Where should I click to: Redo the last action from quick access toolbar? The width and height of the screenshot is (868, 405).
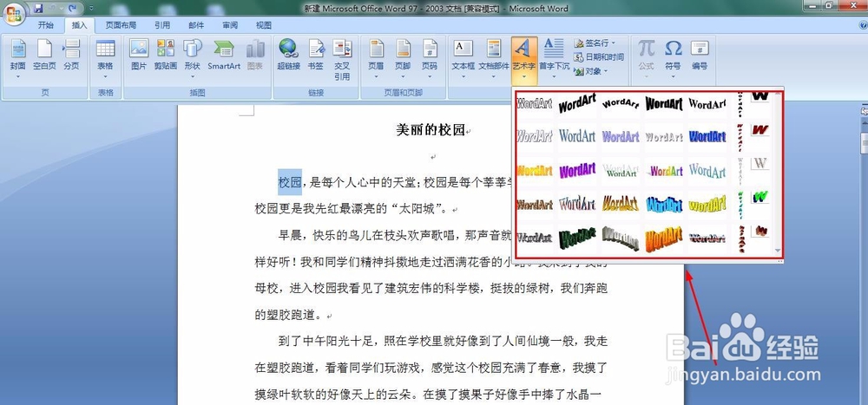tap(71, 9)
